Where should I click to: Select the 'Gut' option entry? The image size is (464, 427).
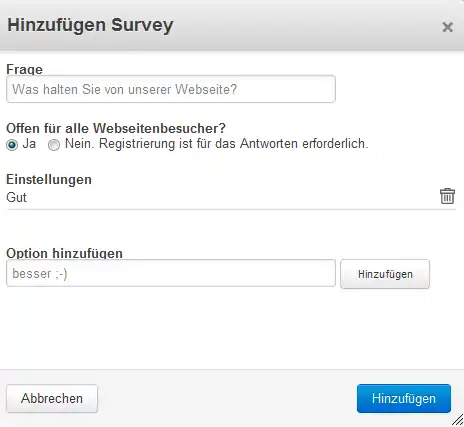point(16,197)
